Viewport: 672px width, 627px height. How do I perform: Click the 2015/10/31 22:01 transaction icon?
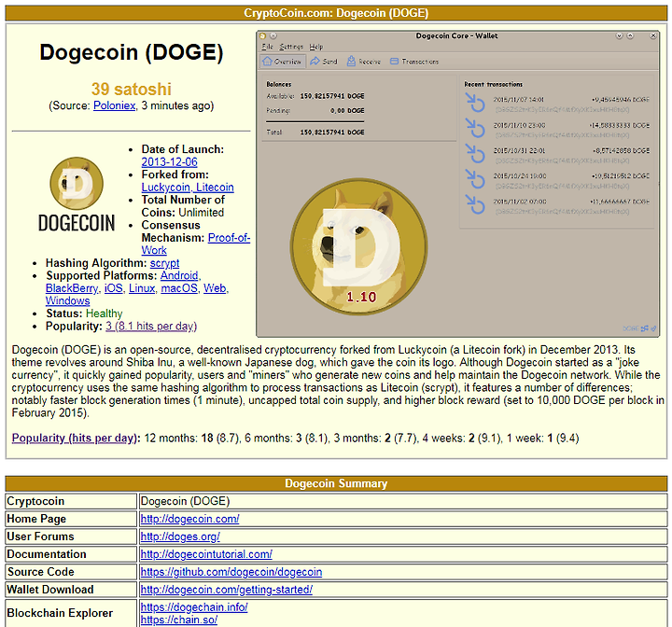pyautogui.click(x=475, y=154)
